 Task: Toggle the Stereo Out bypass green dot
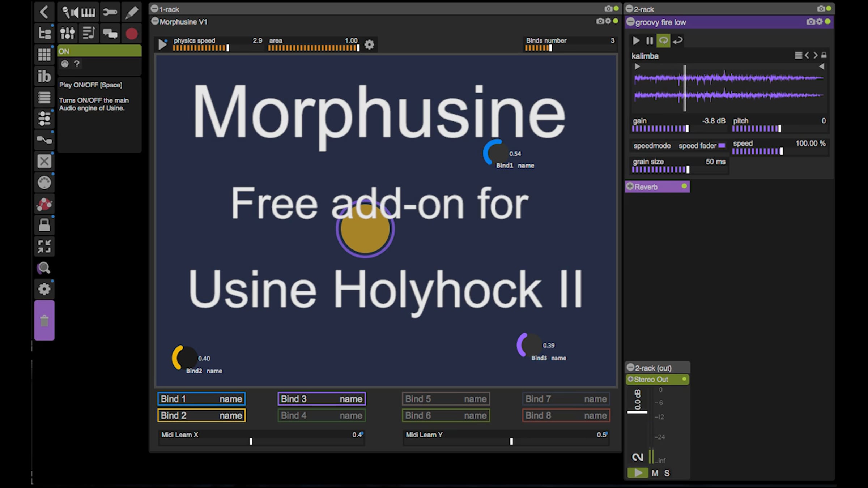[x=684, y=379]
